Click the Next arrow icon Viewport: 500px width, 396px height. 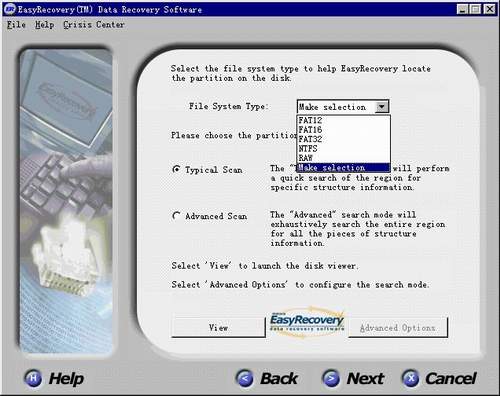coord(331,378)
